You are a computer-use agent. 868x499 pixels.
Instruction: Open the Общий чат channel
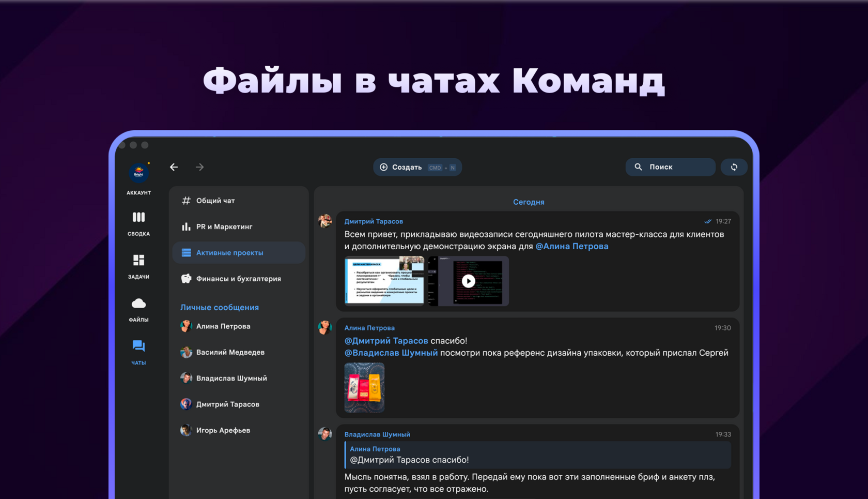click(239, 201)
